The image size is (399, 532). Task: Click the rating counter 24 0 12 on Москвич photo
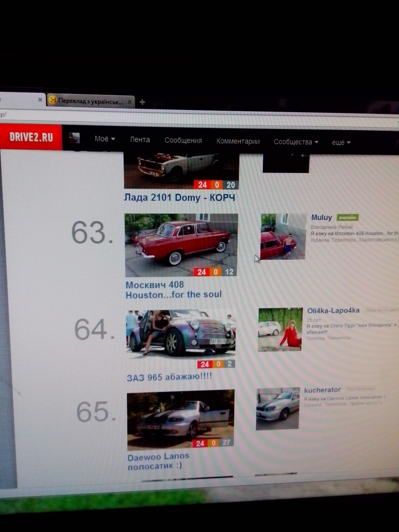click(215, 272)
